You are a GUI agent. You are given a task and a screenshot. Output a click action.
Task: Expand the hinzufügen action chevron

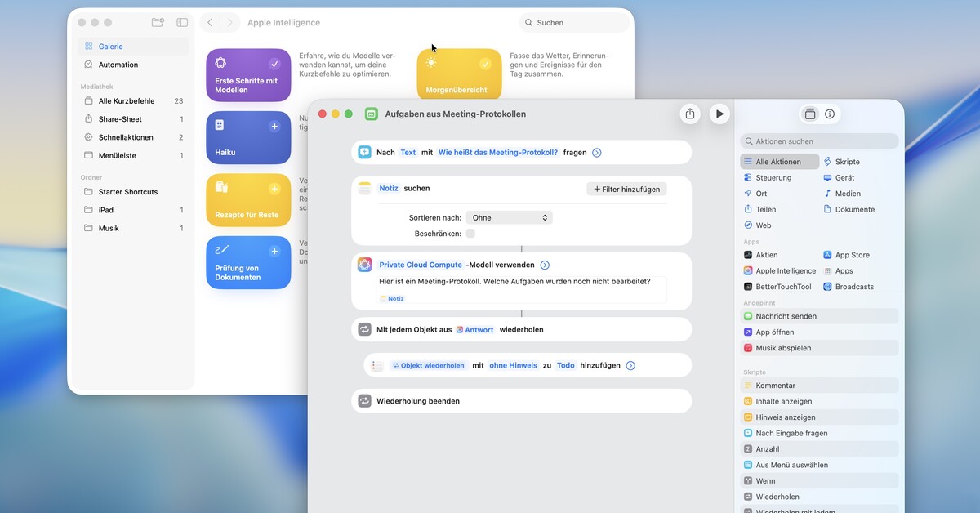tap(630, 366)
